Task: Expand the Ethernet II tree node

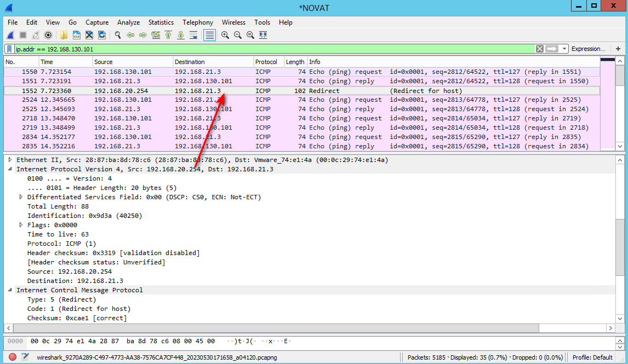Action: coord(10,160)
